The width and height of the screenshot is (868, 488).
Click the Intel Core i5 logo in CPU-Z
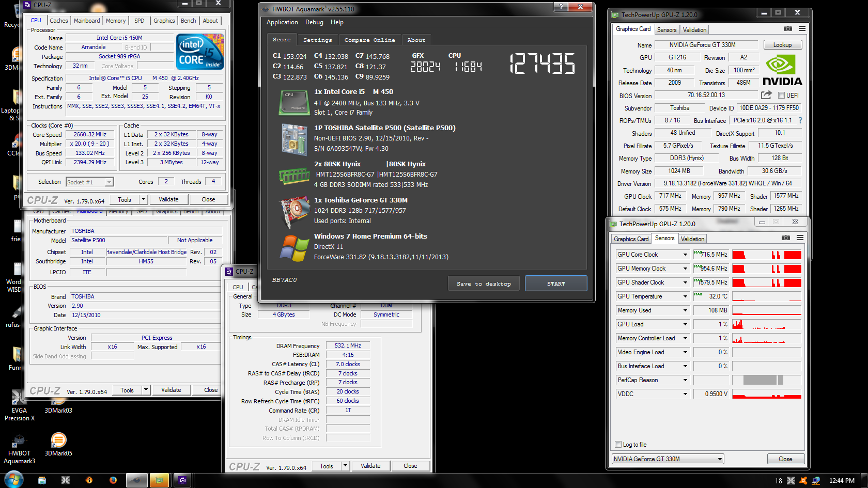pos(200,52)
